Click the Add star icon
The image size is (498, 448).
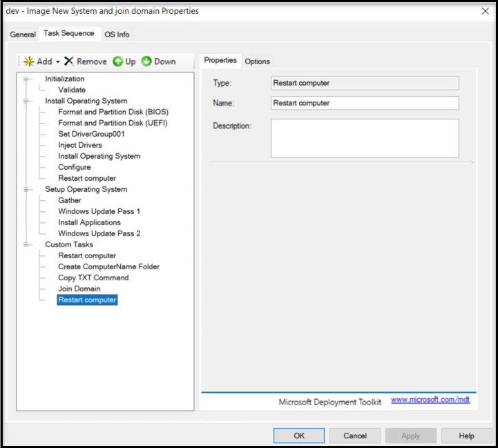[x=28, y=61]
